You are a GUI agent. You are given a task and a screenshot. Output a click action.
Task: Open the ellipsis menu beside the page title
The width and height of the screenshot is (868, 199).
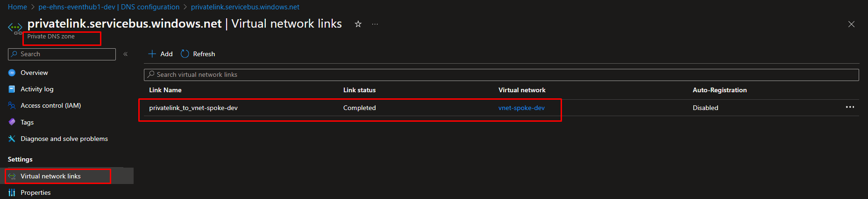pyautogui.click(x=375, y=24)
